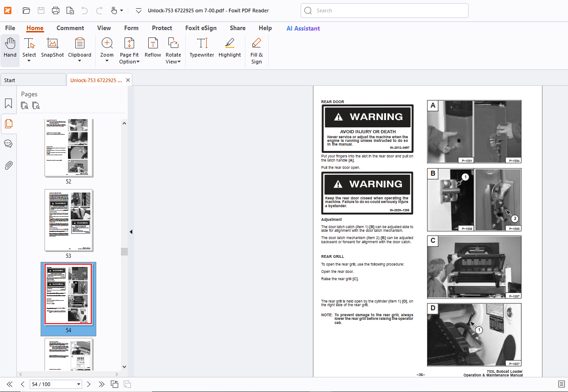Click the Page Fit Option icon

(x=129, y=44)
